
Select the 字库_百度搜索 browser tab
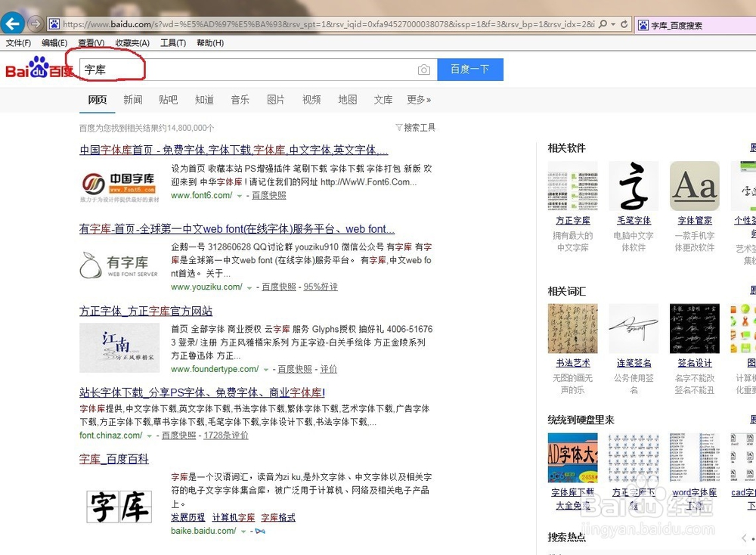coord(696,25)
